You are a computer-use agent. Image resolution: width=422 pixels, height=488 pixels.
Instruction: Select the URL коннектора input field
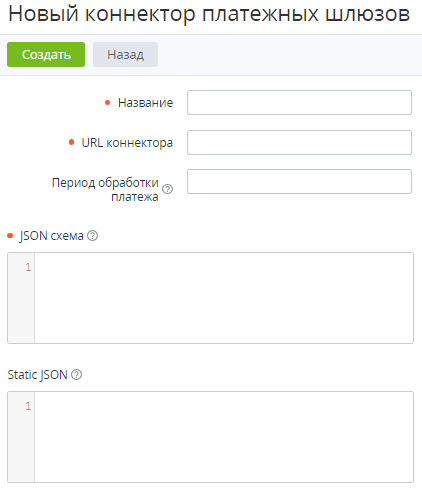click(299, 142)
